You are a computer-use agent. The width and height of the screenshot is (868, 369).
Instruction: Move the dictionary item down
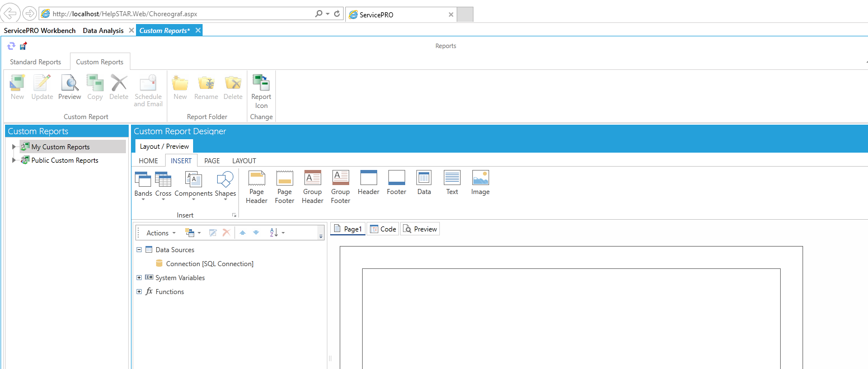tap(256, 233)
